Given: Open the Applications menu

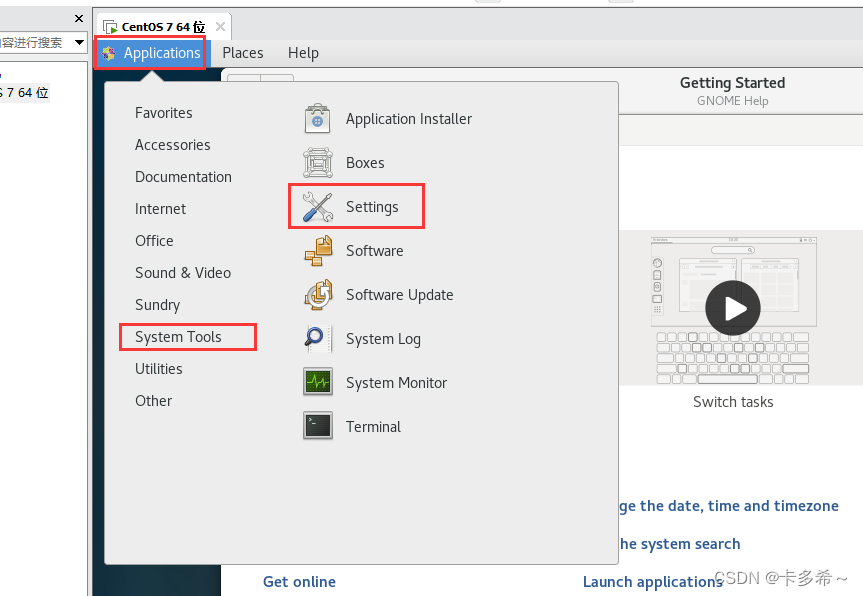Looking at the screenshot, I should [151, 53].
